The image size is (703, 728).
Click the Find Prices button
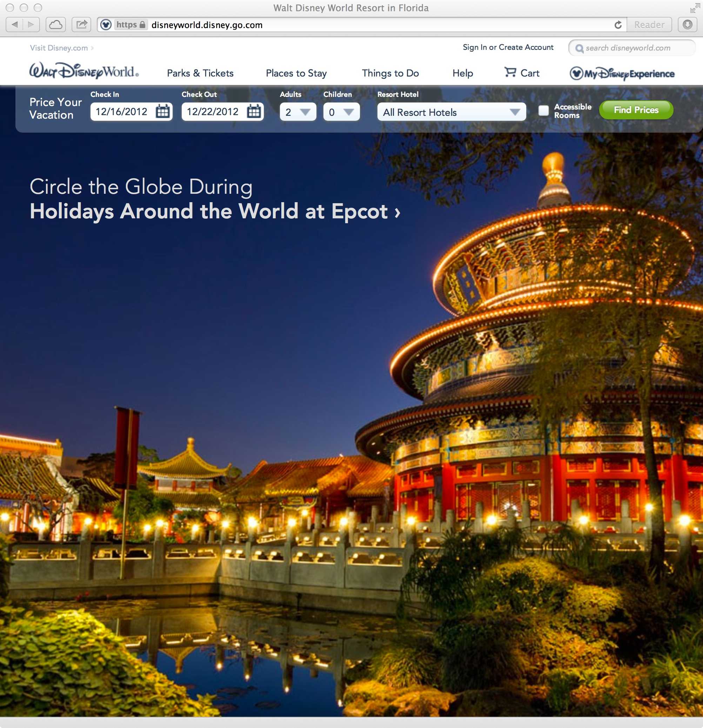point(636,110)
